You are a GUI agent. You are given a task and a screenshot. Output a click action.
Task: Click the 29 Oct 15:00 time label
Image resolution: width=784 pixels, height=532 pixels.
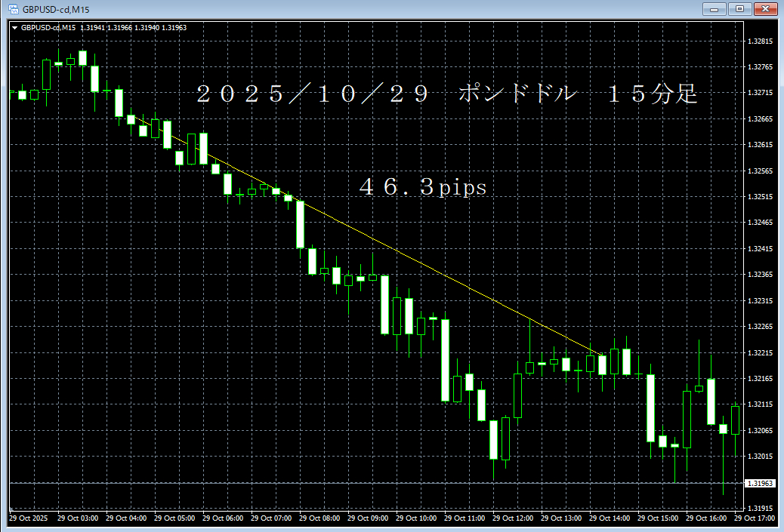[x=658, y=518]
